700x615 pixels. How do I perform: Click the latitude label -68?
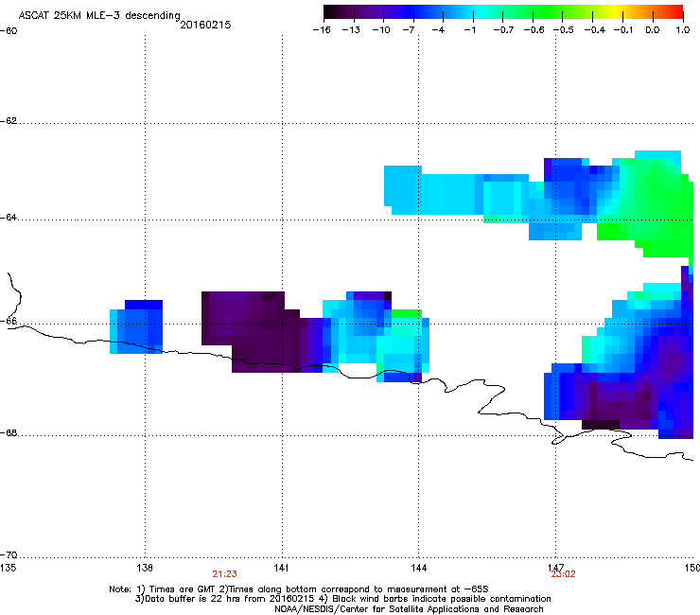tap(9, 433)
